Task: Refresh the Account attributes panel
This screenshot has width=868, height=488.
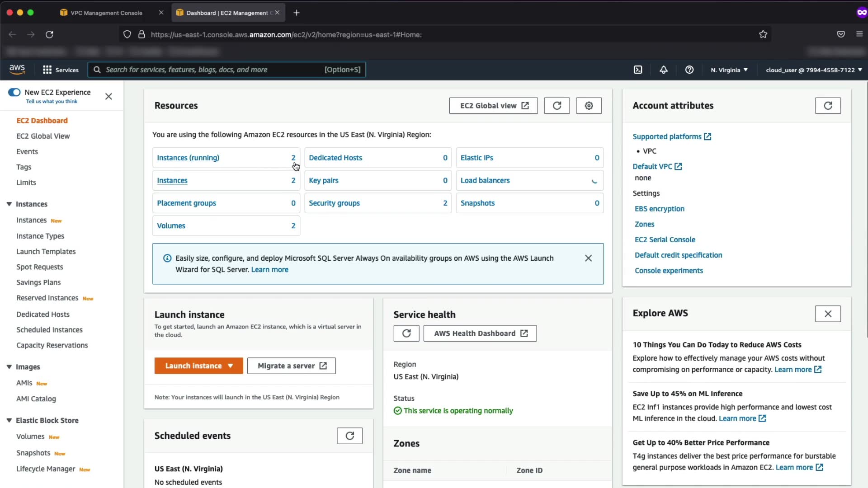Action: (827, 106)
